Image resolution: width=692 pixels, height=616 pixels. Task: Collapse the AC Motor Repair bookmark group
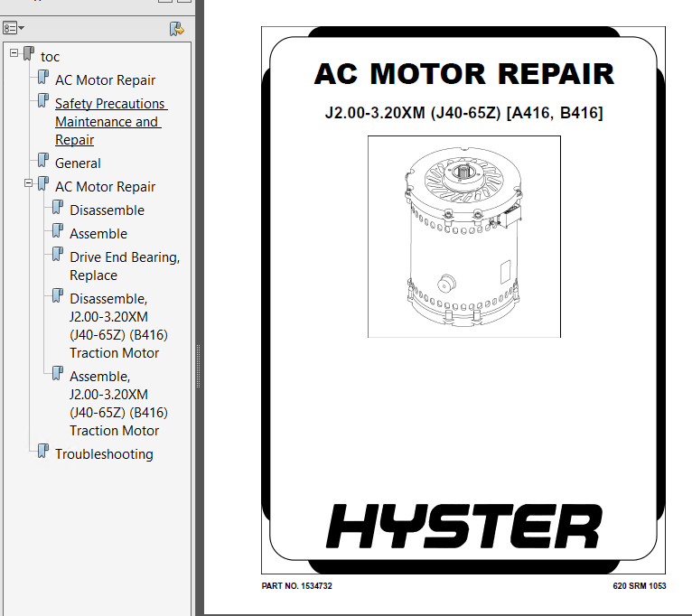[x=28, y=183]
